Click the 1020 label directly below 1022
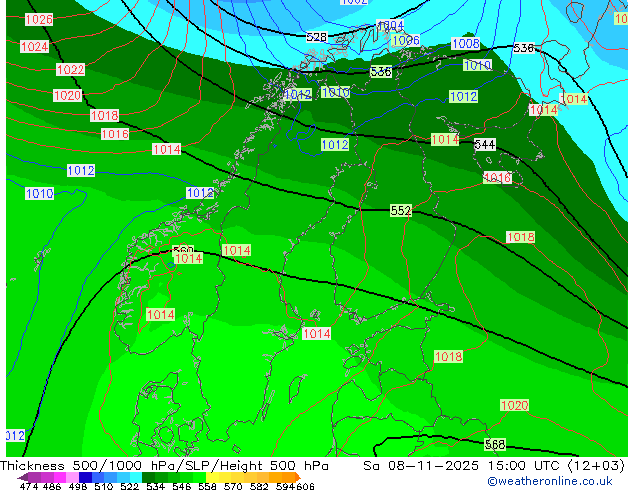The width and height of the screenshot is (634, 490). [68, 95]
